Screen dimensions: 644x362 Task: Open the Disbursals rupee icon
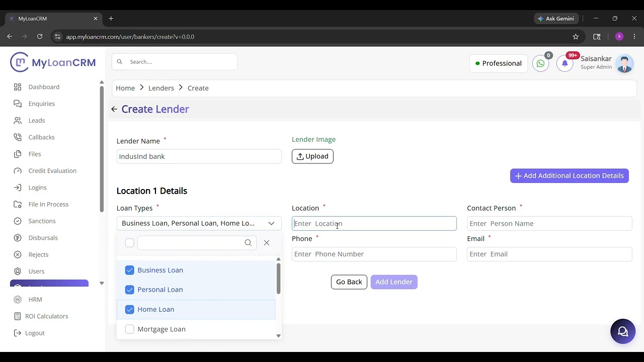(x=18, y=238)
